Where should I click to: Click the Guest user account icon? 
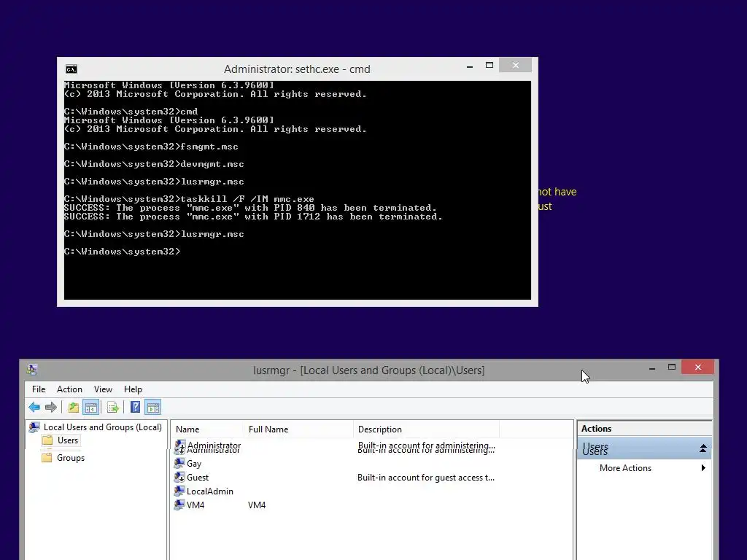[179, 477]
